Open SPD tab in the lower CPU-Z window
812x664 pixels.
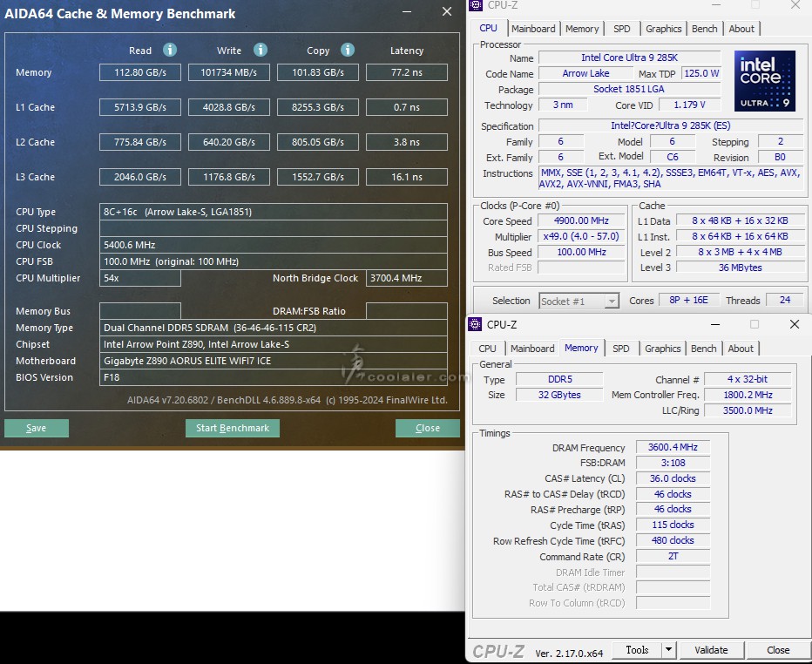click(620, 349)
